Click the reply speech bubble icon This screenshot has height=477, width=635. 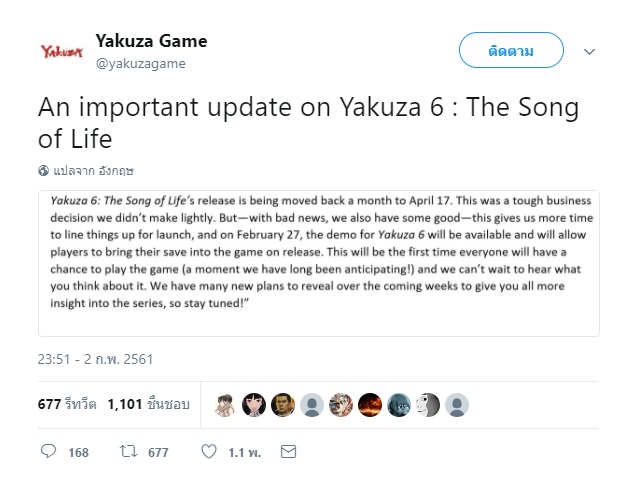(49, 452)
